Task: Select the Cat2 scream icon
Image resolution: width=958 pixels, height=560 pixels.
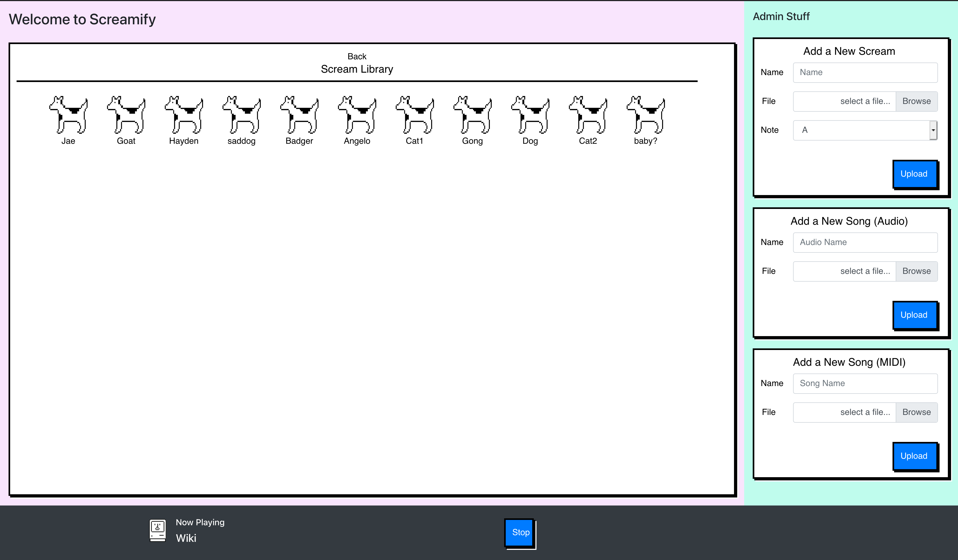Action: [588, 115]
